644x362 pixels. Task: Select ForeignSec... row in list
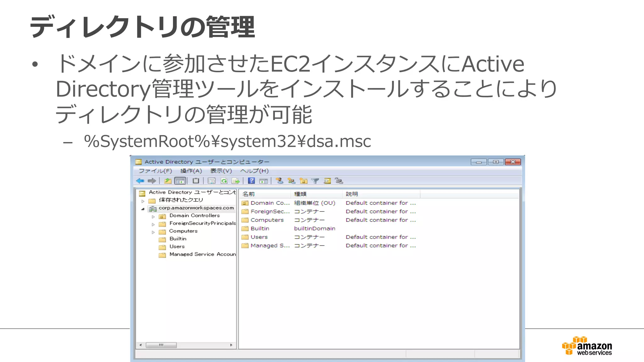tap(329, 211)
